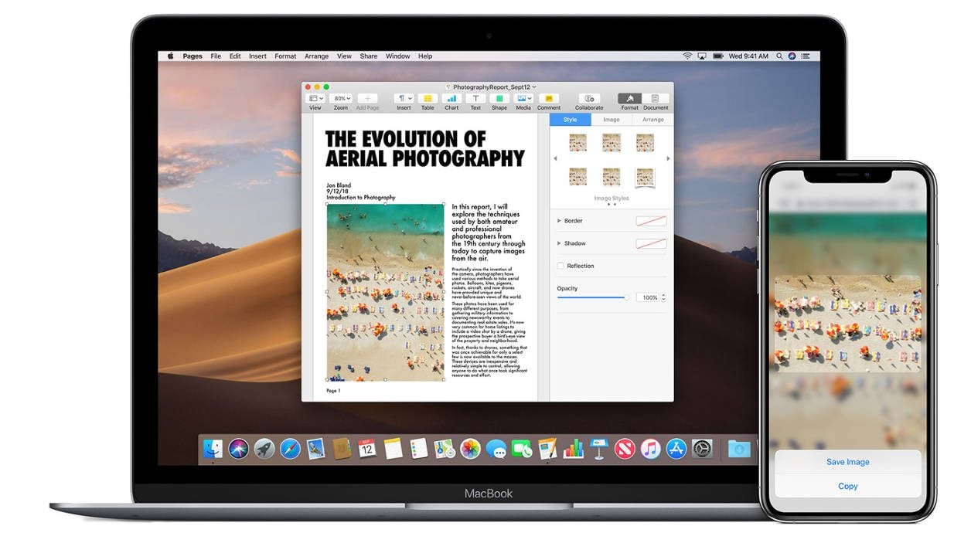
Task: Open the Window menu
Action: 398,56
